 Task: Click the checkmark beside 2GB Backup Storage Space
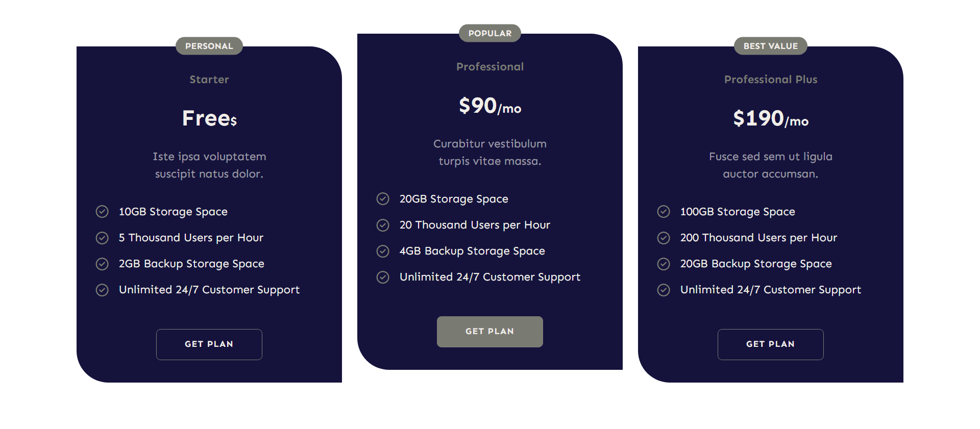(x=102, y=264)
